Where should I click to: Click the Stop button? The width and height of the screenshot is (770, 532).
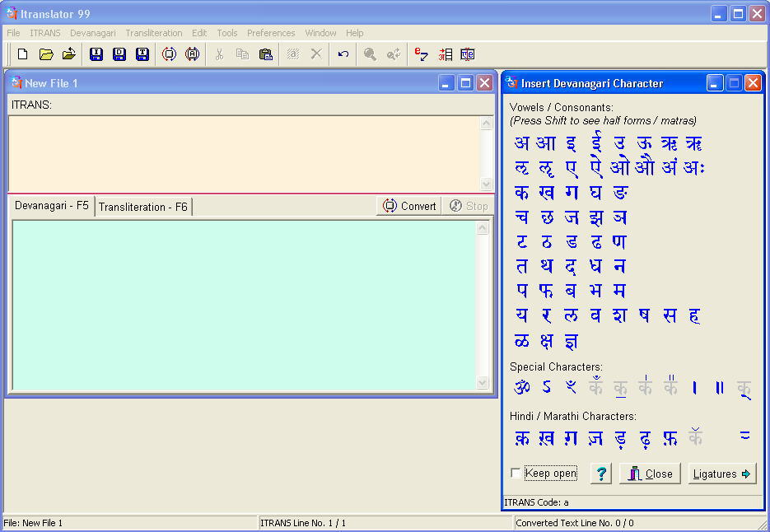pos(469,206)
